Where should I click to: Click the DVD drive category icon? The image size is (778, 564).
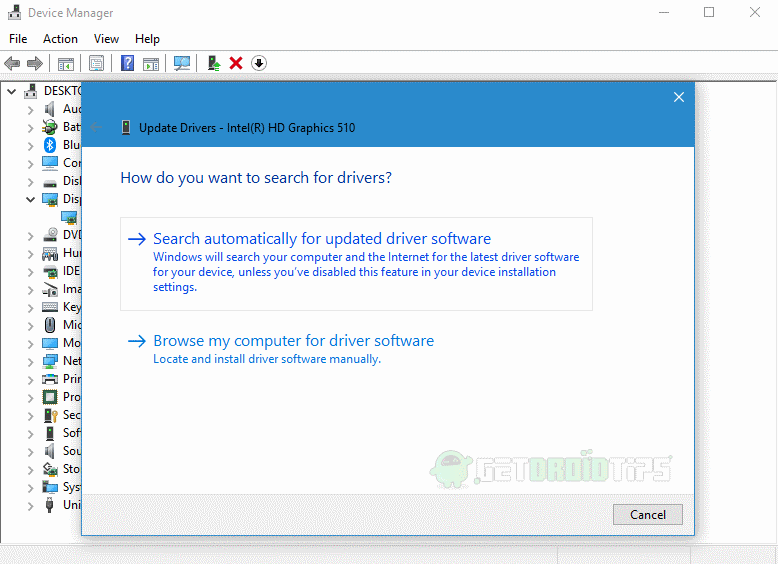tap(50, 235)
